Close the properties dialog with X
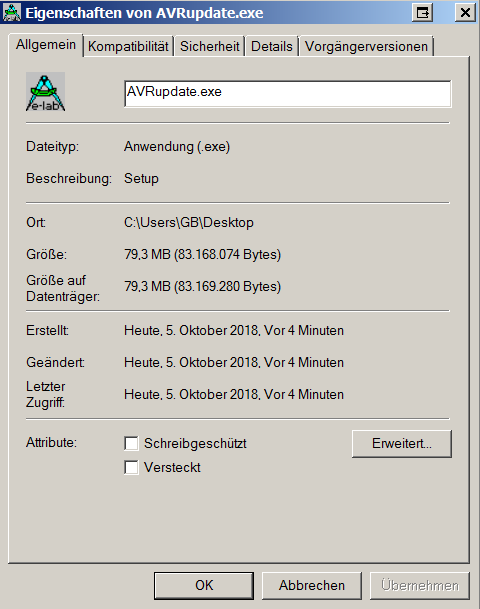 [x=465, y=13]
